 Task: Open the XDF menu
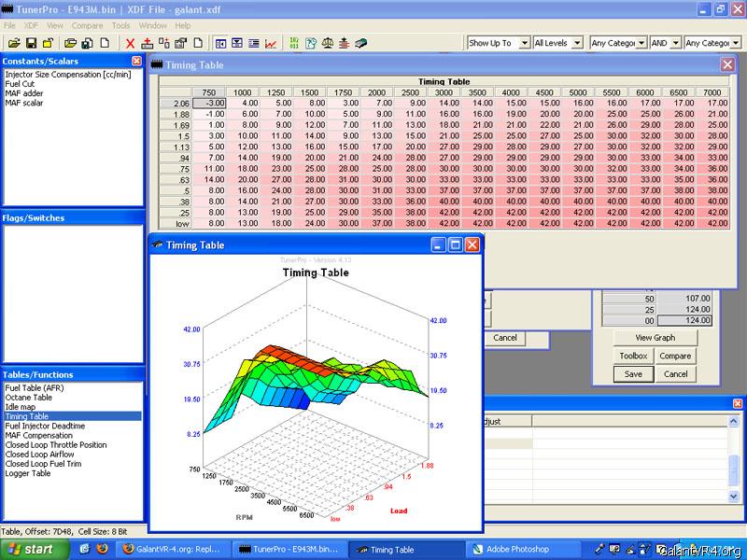pos(31,25)
